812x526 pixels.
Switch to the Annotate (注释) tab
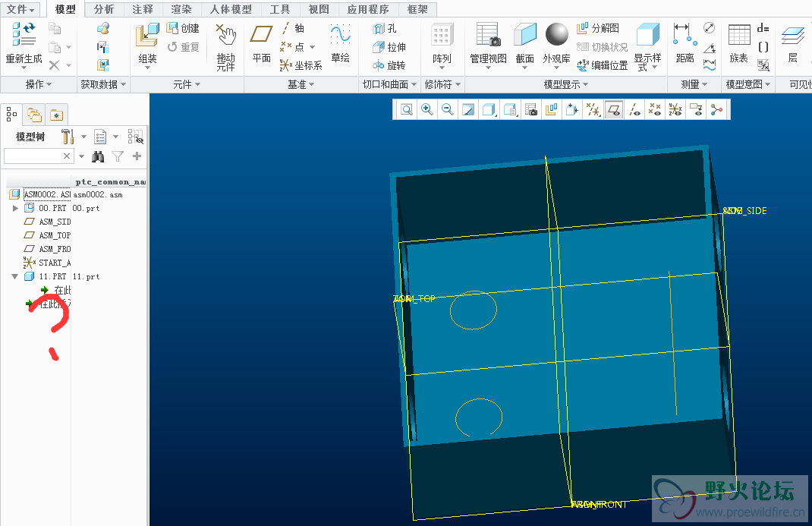(143, 9)
